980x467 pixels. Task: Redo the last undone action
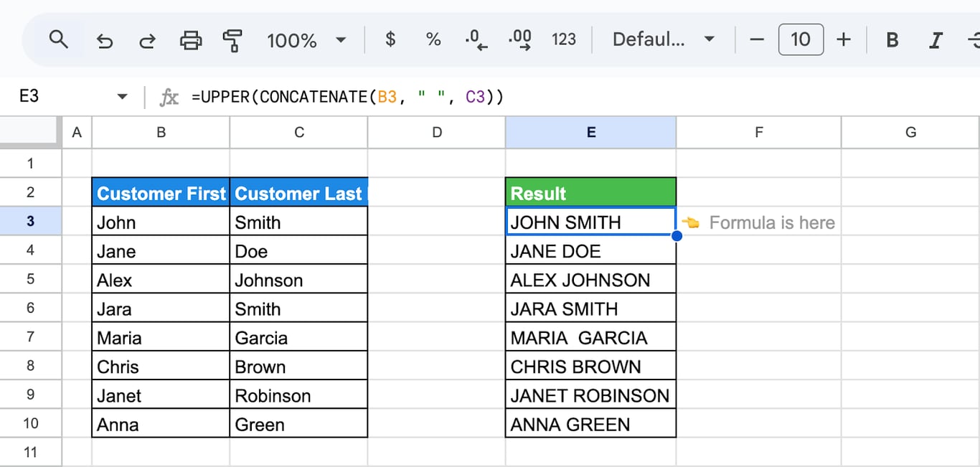147,41
